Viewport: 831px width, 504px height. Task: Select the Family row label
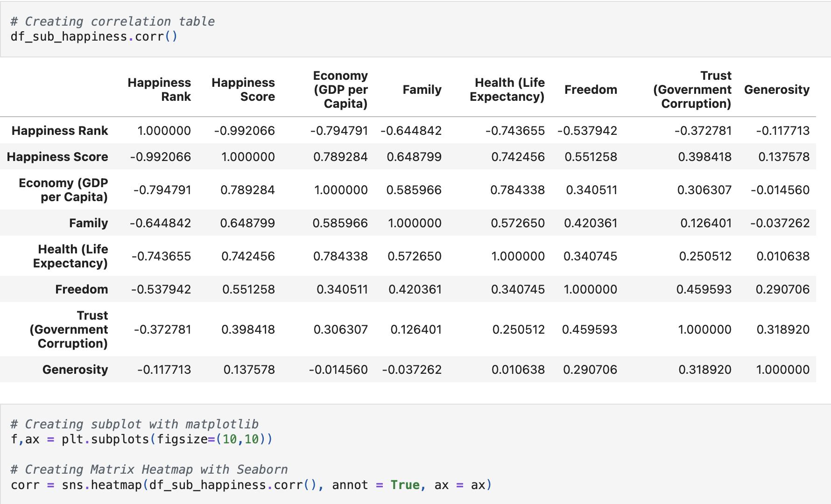tap(89, 223)
